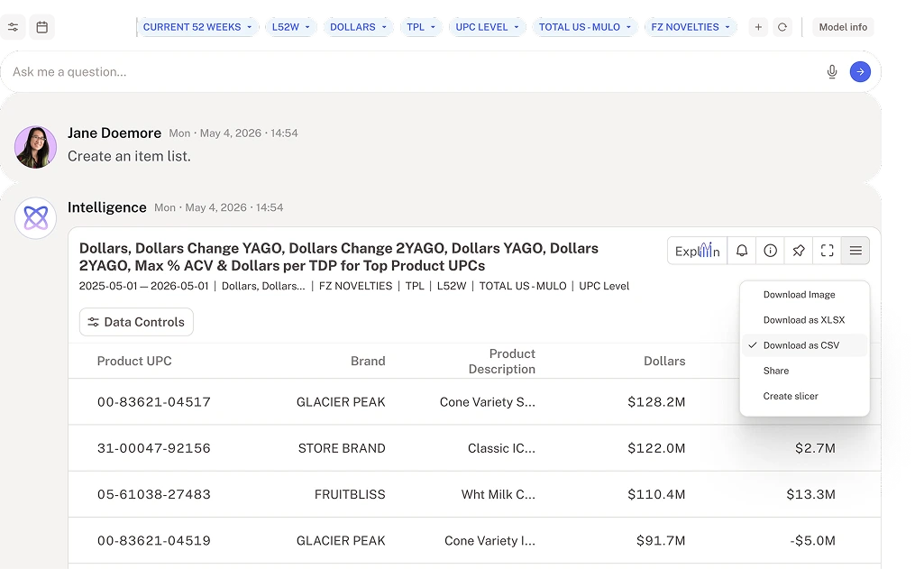Select the Classic IC... description cell
Screen dimensions: 924x569
(x=501, y=448)
